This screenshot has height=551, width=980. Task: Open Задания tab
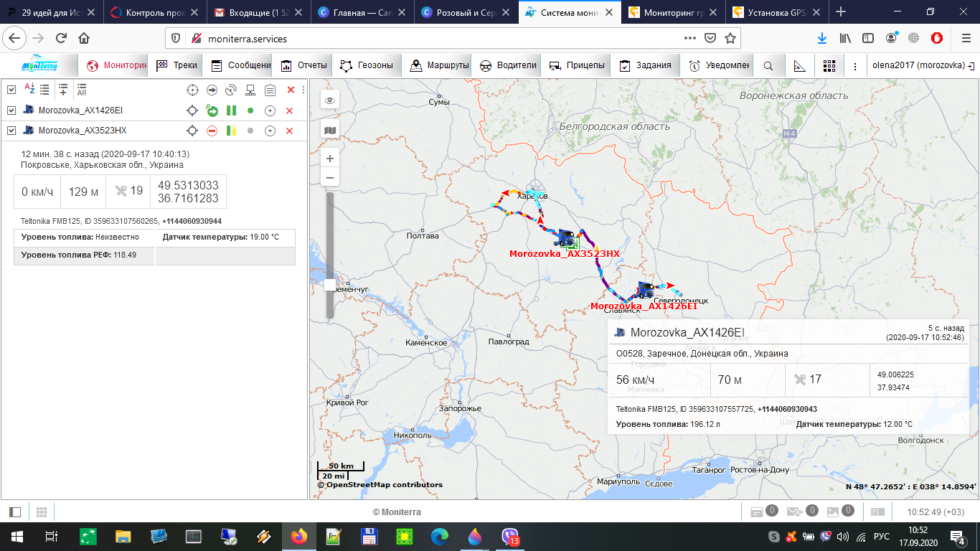pos(646,65)
